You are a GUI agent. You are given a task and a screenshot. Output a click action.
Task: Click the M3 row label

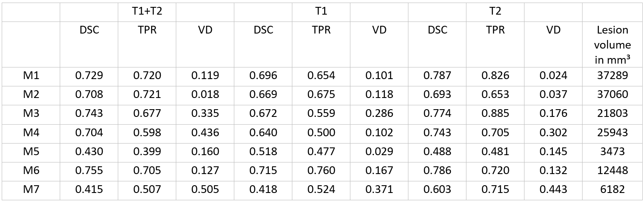pyautogui.click(x=31, y=113)
